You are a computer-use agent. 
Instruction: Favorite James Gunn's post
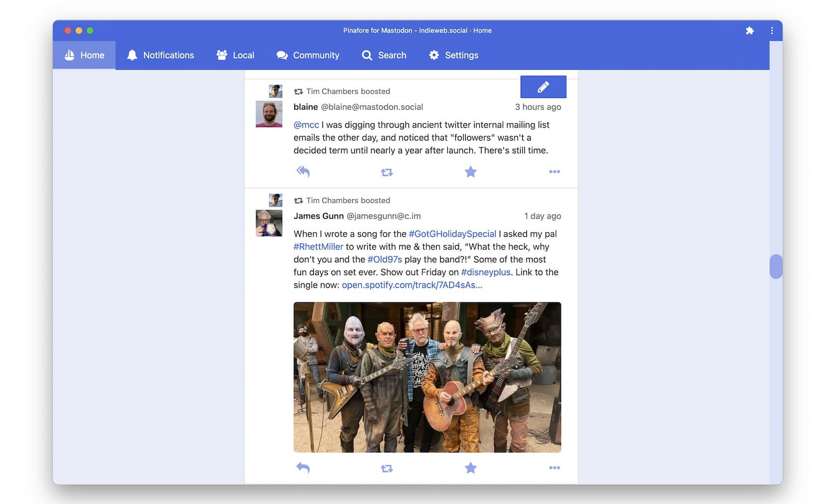click(x=470, y=468)
